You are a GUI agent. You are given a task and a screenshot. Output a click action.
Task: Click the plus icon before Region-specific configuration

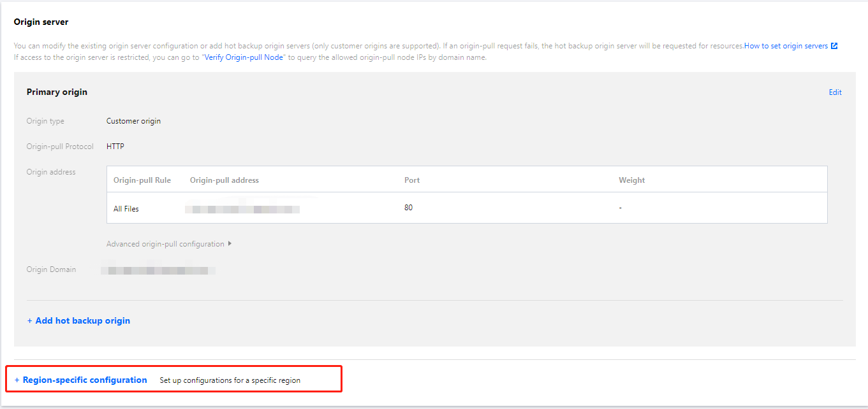(x=17, y=380)
